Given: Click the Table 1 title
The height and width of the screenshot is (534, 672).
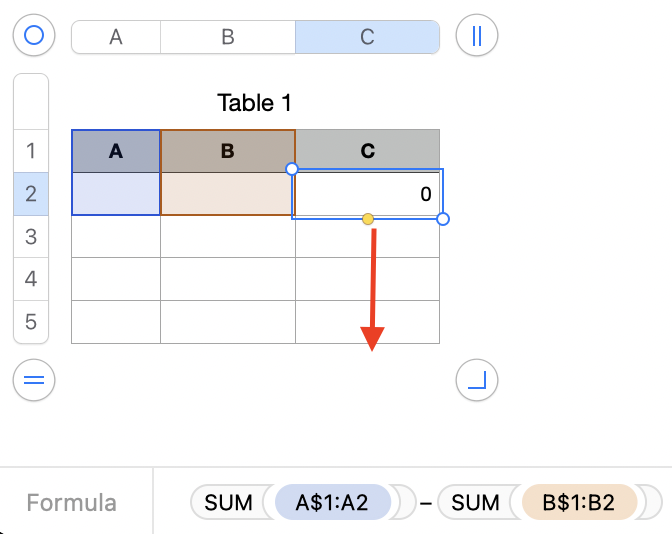Looking at the screenshot, I should click(x=254, y=103).
